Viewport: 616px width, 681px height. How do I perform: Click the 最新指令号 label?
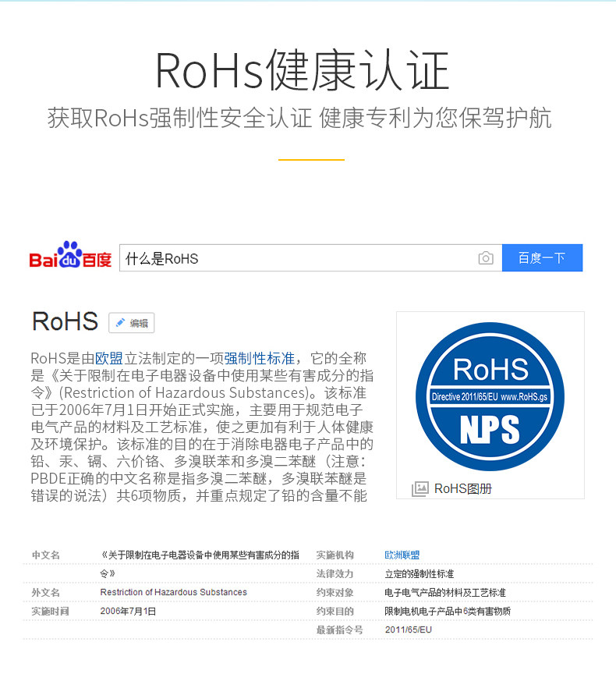(x=339, y=630)
